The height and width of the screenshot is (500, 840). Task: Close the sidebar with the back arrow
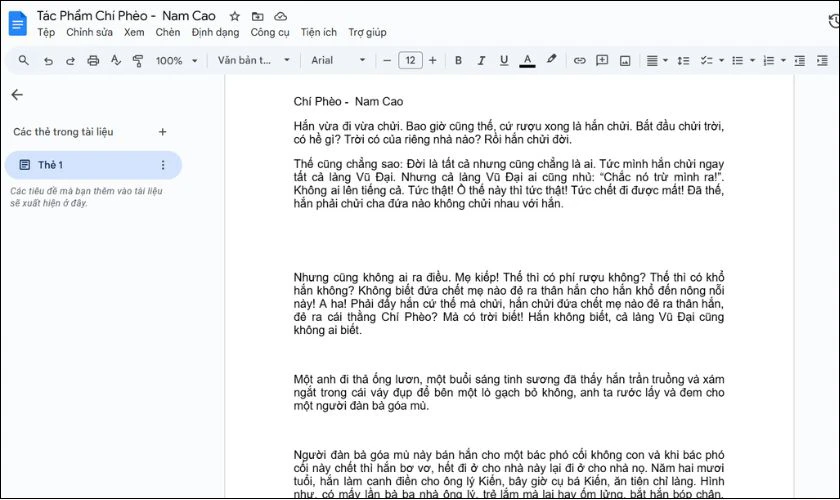click(x=17, y=95)
